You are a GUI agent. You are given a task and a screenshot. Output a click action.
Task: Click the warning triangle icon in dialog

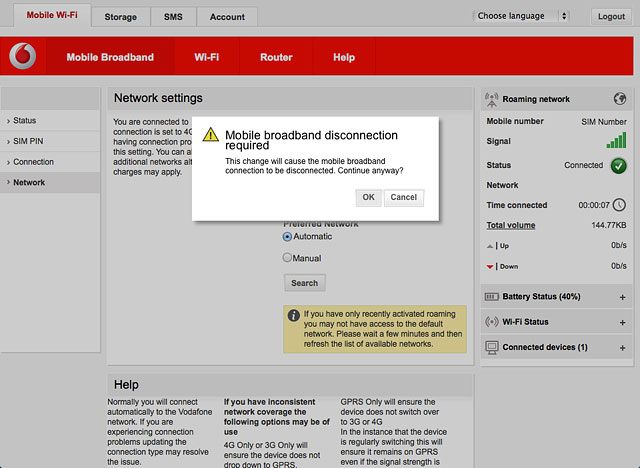pyautogui.click(x=211, y=134)
